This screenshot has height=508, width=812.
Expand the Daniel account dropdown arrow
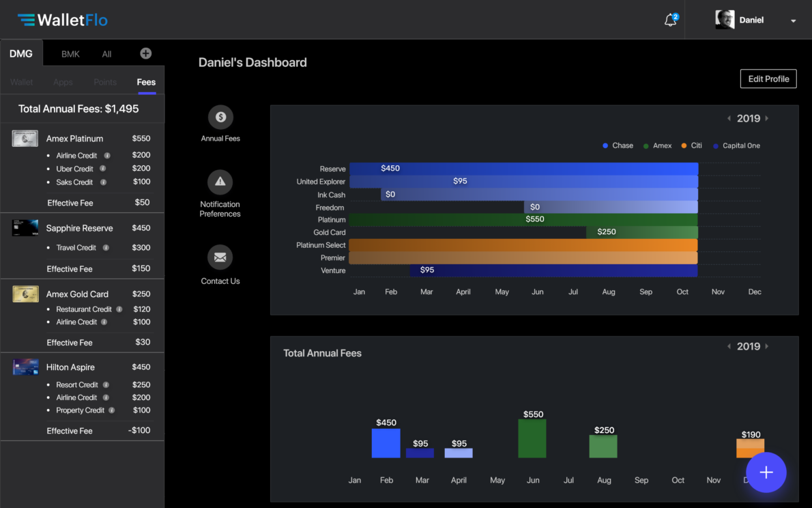tap(793, 20)
